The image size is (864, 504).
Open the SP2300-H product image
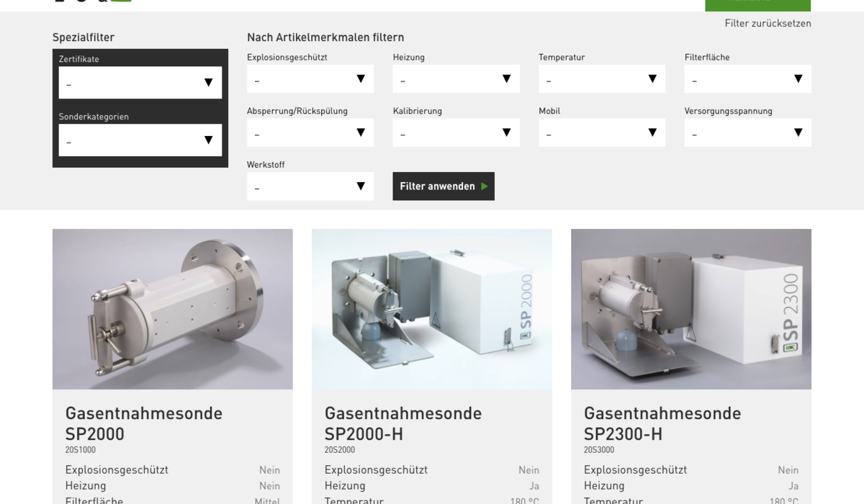point(690,309)
